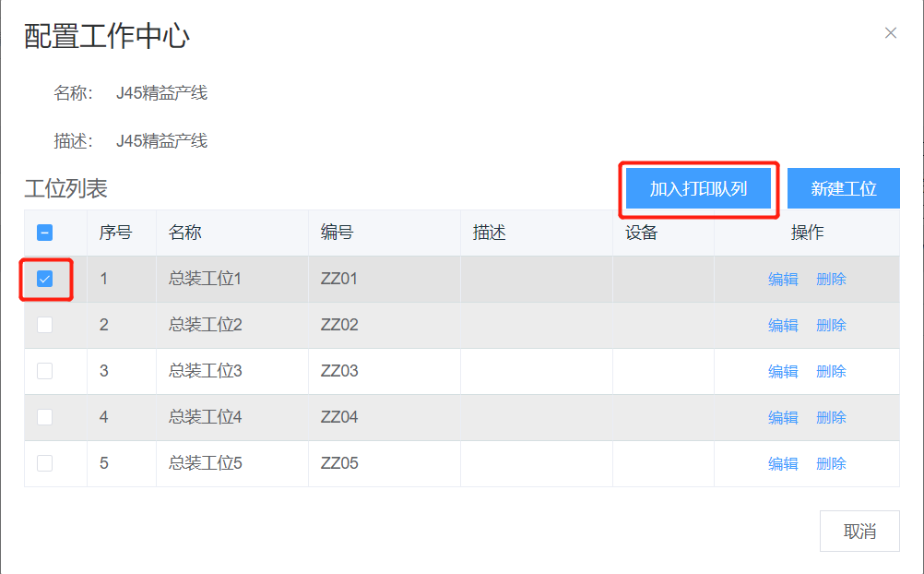Click 删除 for 总装工位3
924x574 pixels.
pos(831,372)
